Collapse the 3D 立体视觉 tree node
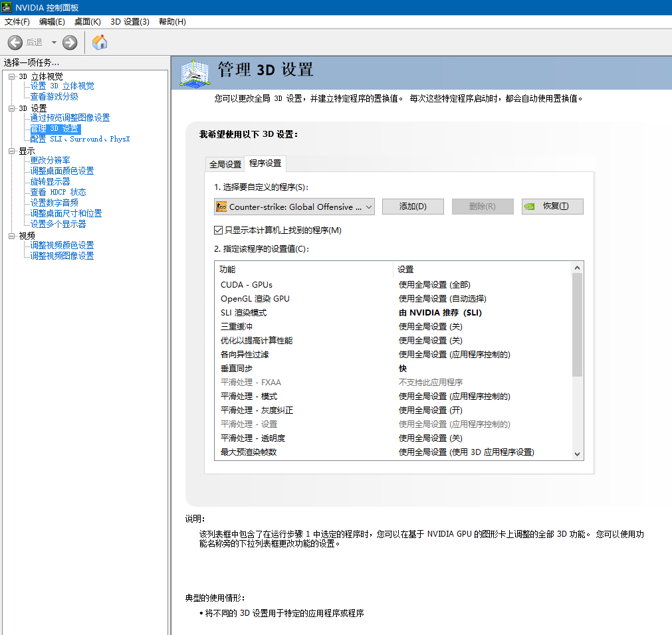Image resolution: width=672 pixels, height=635 pixels. point(11,76)
